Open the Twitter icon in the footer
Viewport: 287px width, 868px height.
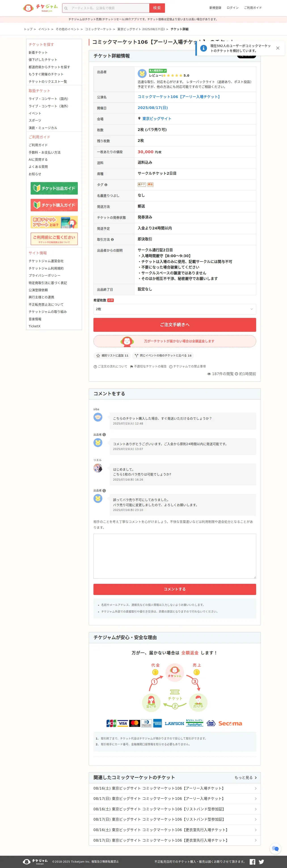261,862
